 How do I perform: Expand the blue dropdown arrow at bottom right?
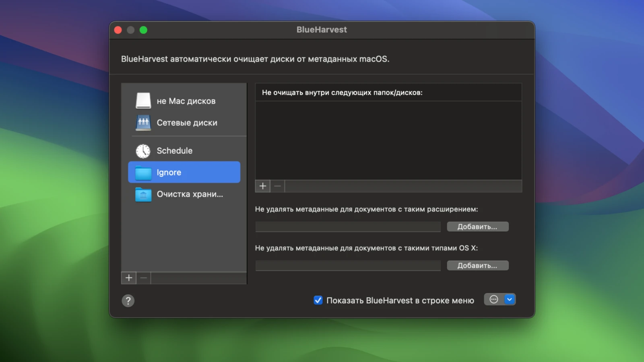tap(509, 299)
